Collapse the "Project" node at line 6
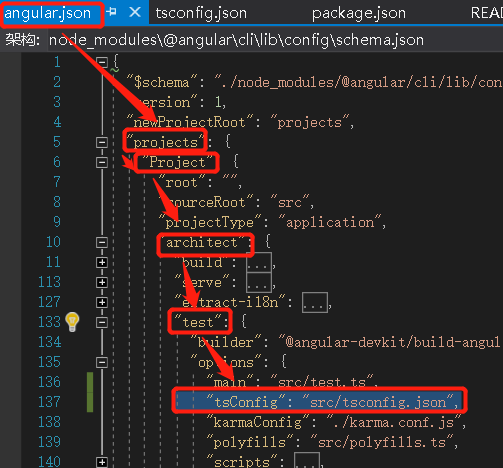This screenshot has height=468, width=503. [102, 162]
